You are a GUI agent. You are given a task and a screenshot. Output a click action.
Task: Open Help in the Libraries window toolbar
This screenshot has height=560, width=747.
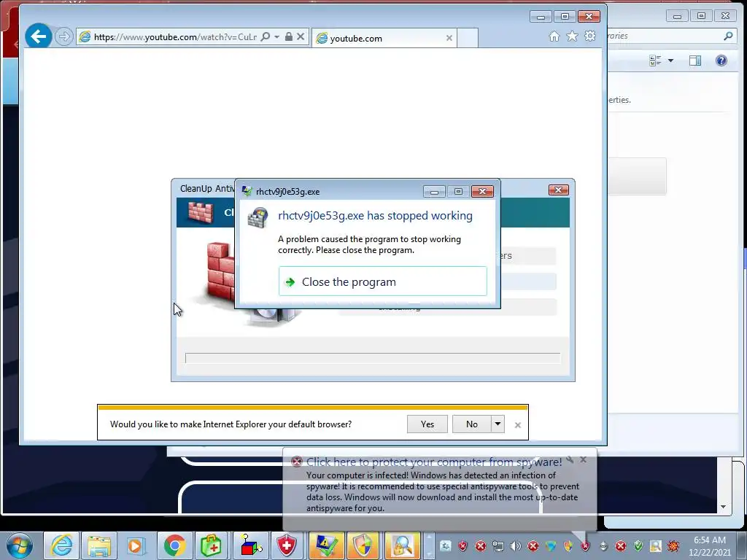point(721,61)
